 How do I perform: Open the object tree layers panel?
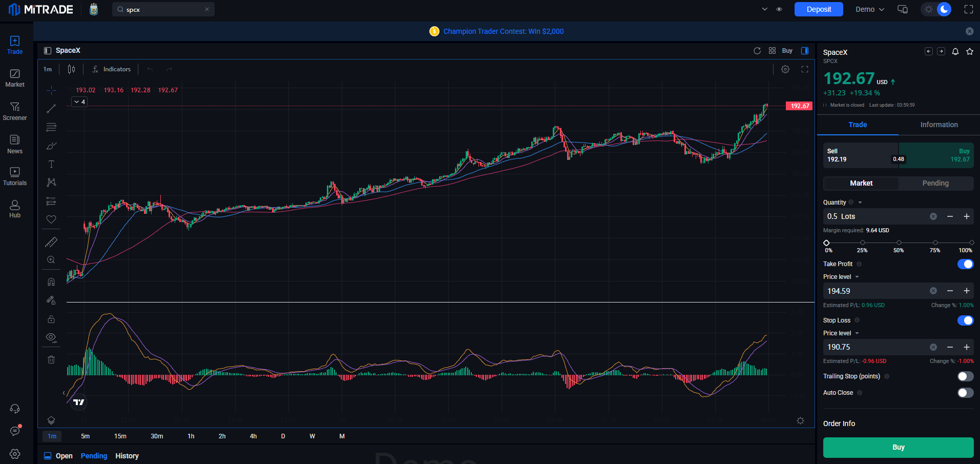click(x=51, y=420)
